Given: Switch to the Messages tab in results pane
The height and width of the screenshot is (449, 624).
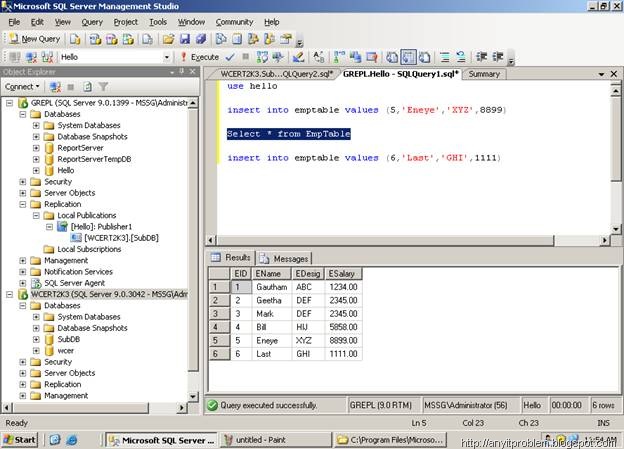Looking at the screenshot, I should pyautogui.click(x=285, y=259).
